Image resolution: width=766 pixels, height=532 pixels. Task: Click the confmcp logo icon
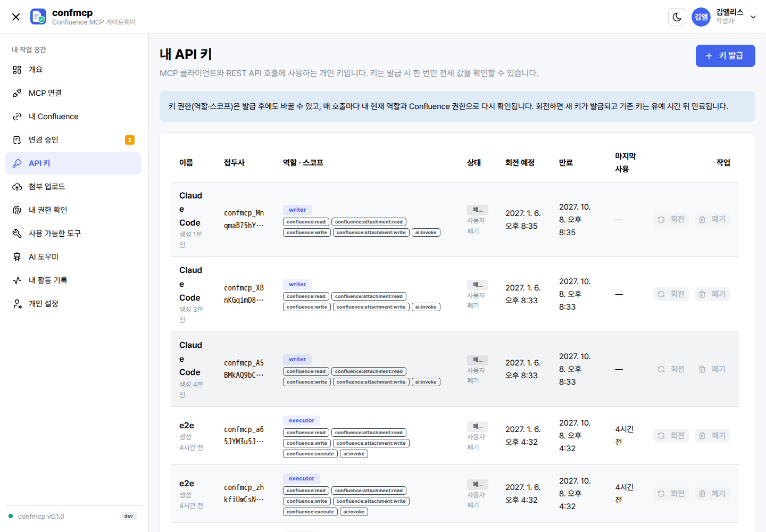38,17
